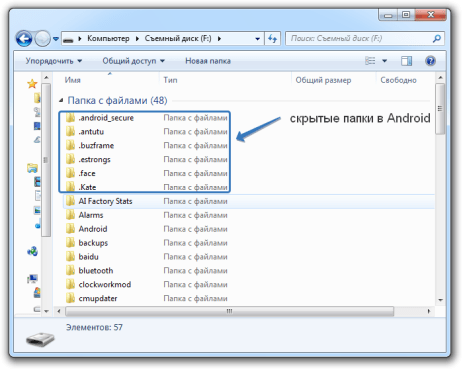The width and height of the screenshot is (463, 370).
Task: Click the Back navigation arrow button
Action: (x=24, y=39)
